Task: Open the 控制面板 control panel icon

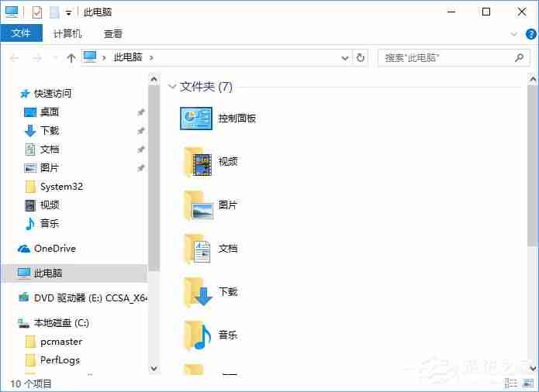Action: 196,119
